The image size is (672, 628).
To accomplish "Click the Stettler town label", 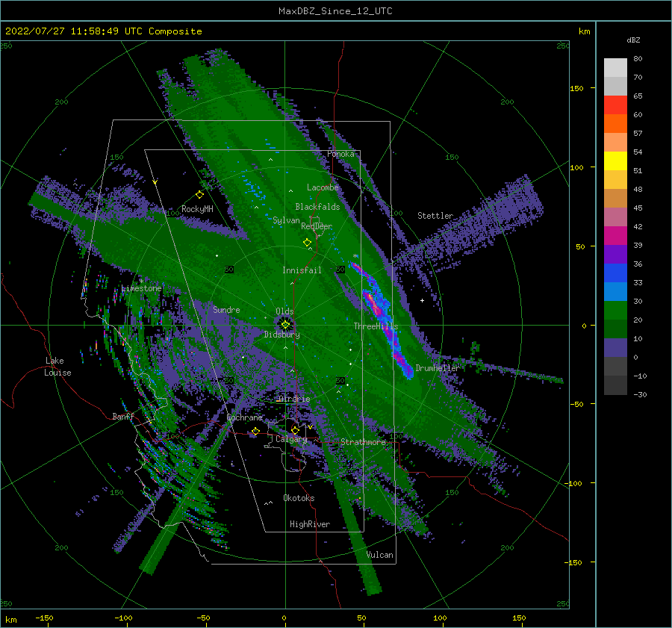I will tap(435, 216).
